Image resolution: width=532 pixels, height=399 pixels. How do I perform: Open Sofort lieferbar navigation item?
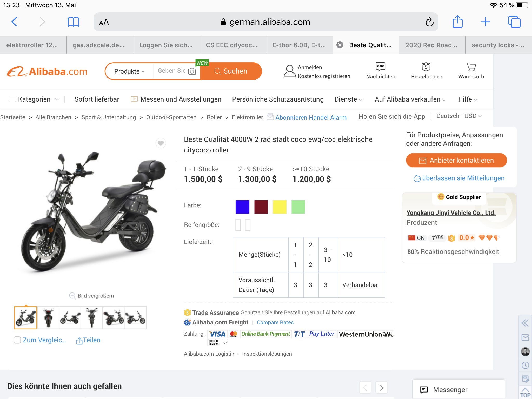(97, 99)
